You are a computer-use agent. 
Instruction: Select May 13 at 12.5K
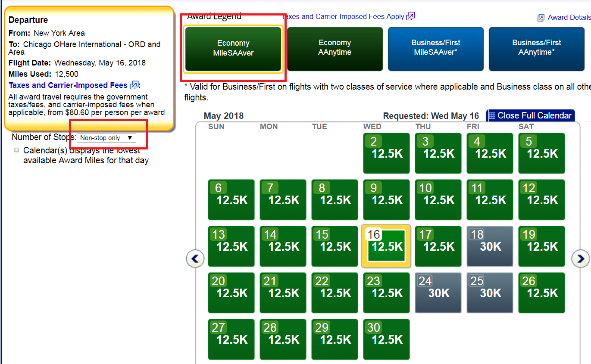(x=231, y=246)
